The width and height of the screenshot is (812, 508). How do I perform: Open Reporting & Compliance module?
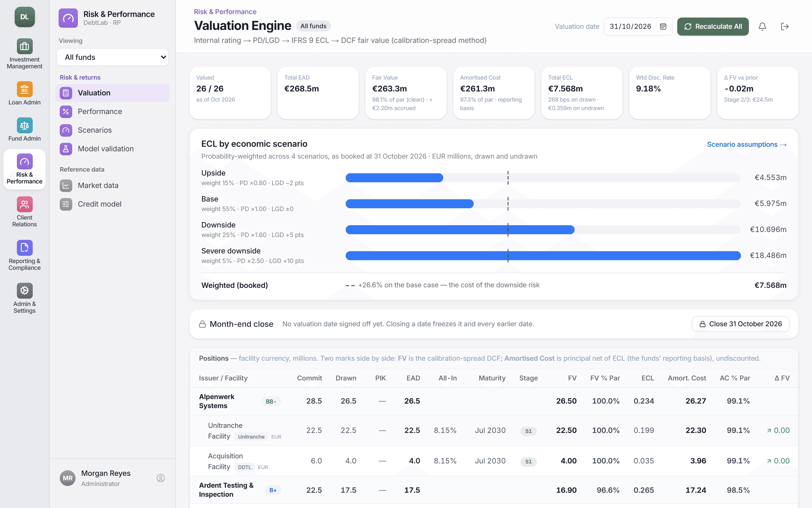pyautogui.click(x=25, y=255)
